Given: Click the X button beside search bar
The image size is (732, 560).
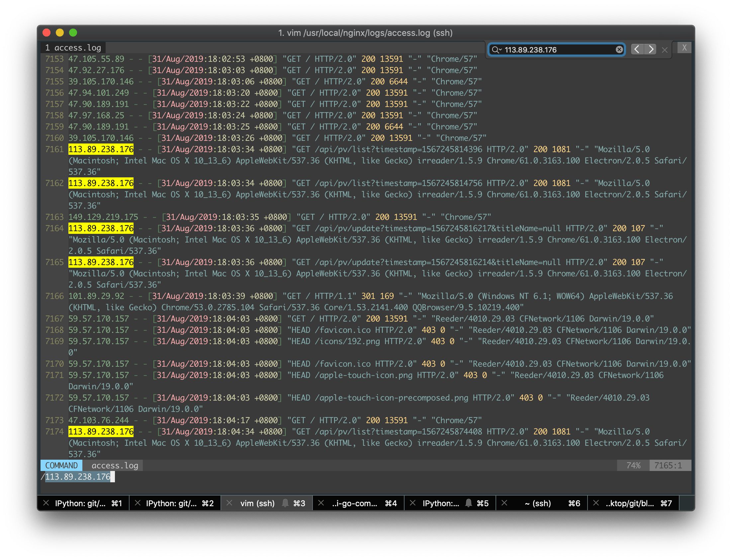Looking at the screenshot, I should 684,48.
